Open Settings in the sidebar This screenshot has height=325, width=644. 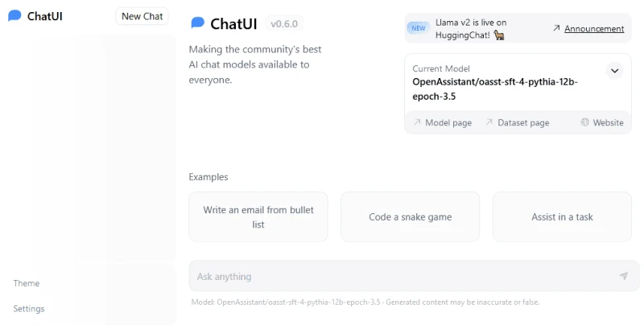tap(29, 309)
